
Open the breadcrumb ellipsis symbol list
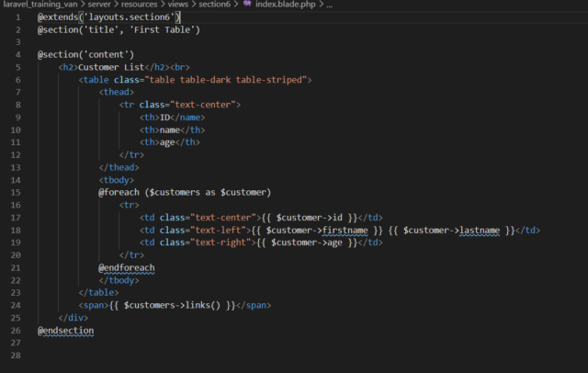coord(329,6)
